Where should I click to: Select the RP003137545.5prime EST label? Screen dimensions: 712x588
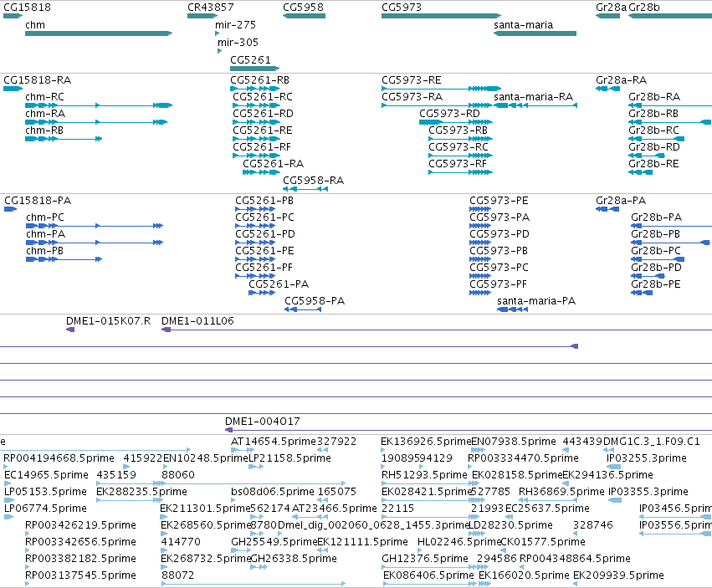(80, 575)
